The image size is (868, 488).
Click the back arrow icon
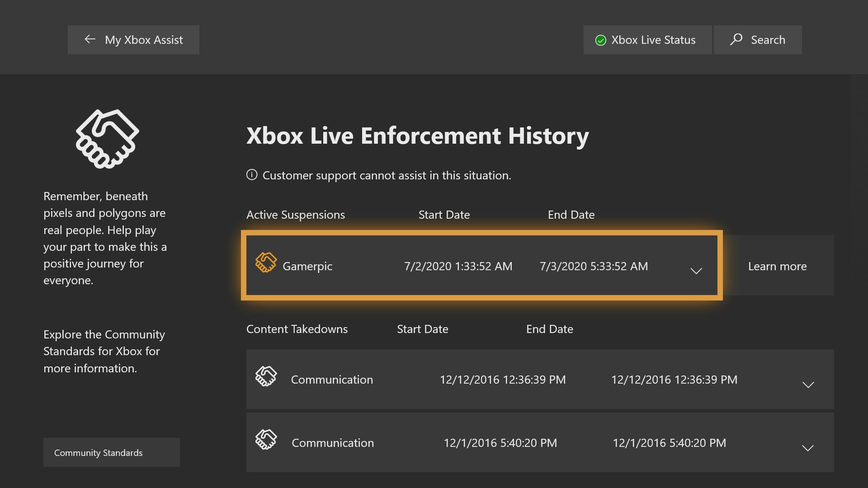90,39
